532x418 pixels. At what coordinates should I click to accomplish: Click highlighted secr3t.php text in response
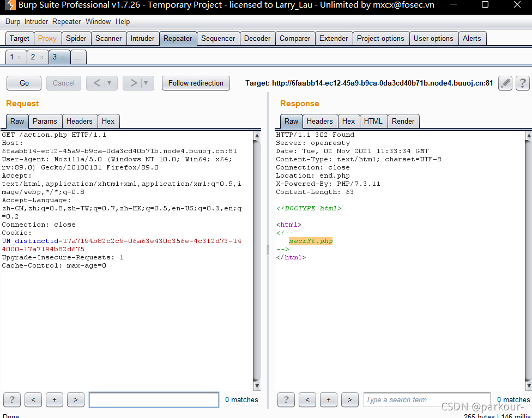click(311, 241)
